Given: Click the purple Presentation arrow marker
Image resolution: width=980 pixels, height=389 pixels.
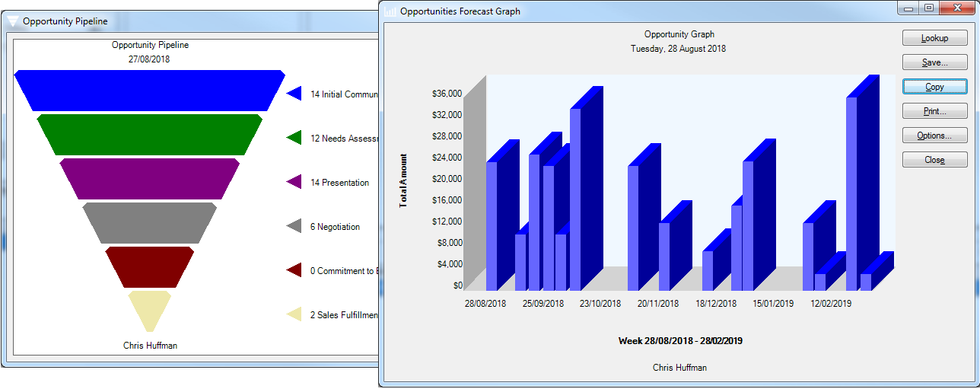Looking at the screenshot, I should point(295,183).
